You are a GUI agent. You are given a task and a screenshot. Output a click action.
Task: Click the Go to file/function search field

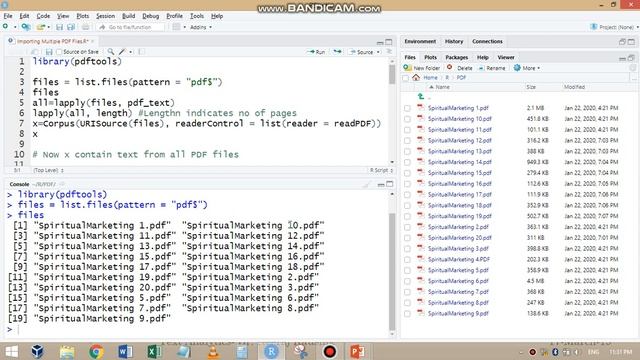pyautogui.click(x=131, y=27)
